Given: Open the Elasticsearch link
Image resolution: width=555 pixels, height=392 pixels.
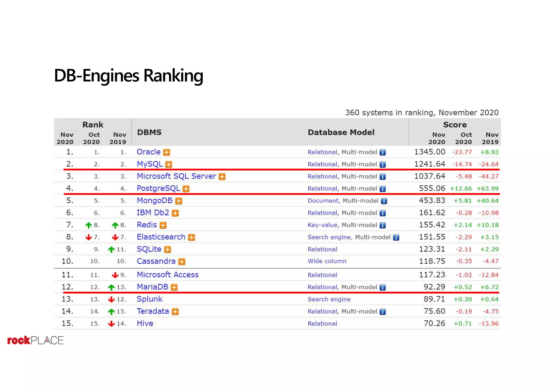Looking at the screenshot, I should click(161, 237).
